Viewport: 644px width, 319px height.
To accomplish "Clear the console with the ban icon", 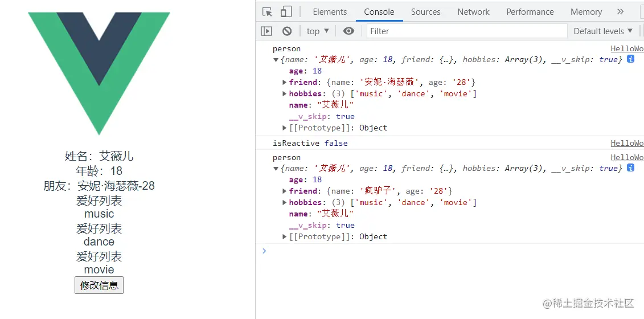I will (286, 31).
